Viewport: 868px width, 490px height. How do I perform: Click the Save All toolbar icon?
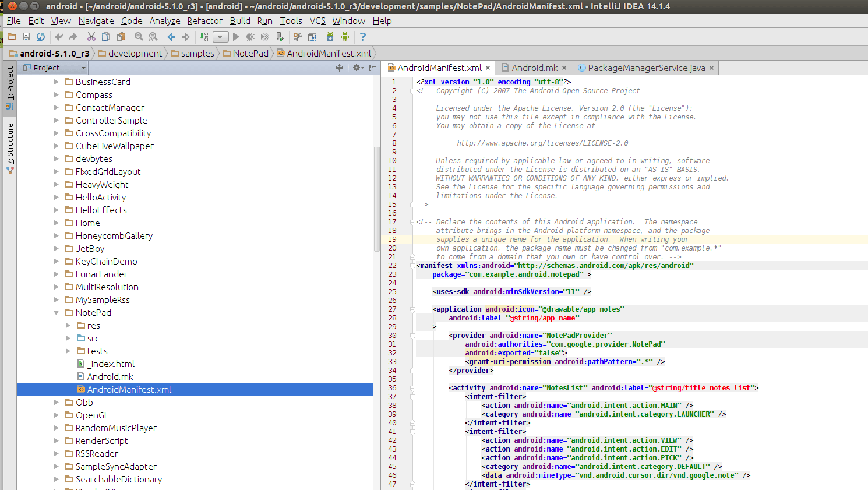[x=26, y=37]
